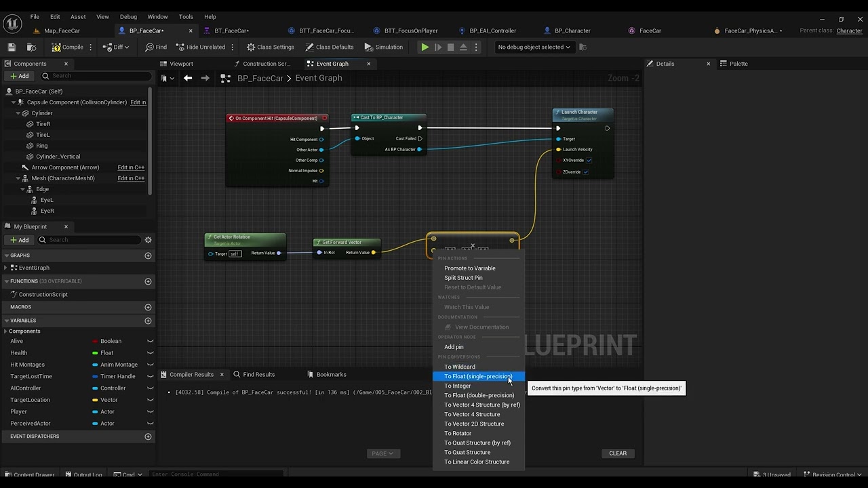Select the EyeL component
The width and height of the screenshot is (868, 488).
point(46,200)
